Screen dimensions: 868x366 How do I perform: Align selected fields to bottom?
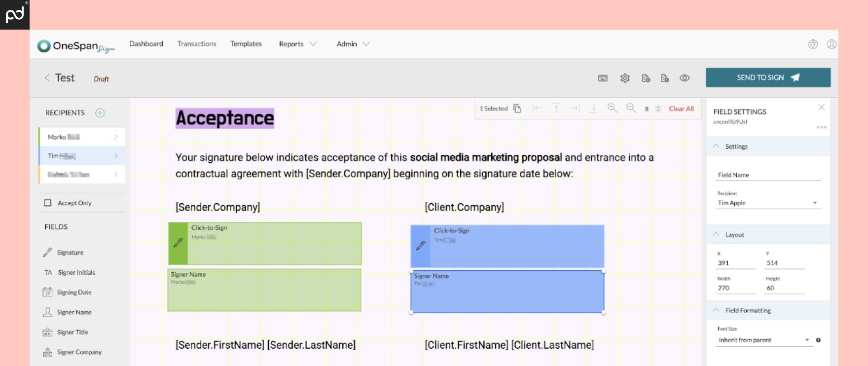[594, 108]
